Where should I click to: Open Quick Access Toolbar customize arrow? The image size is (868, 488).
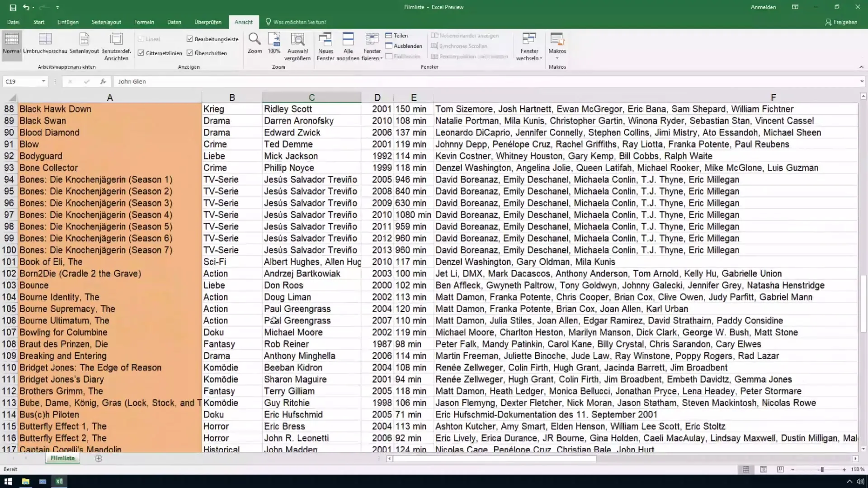pos(57,8)
